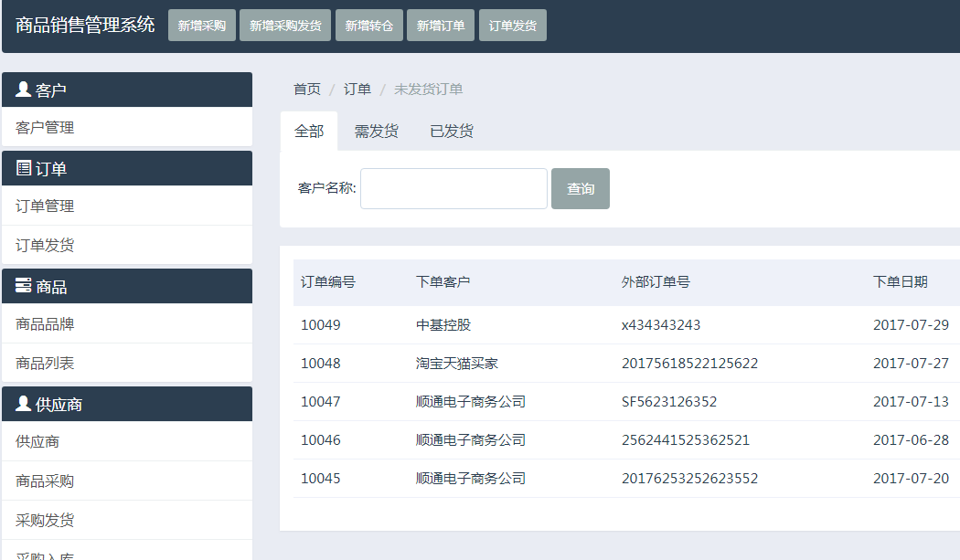Viewport: 960px width, 560px height.
Task: Focus the 客户名称 search field
Action: [453, 188]
